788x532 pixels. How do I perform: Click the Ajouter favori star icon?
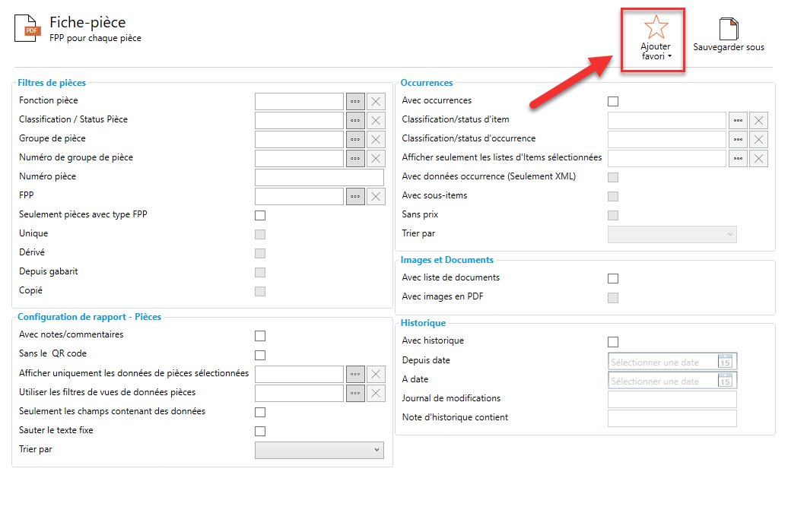point(656,27)
